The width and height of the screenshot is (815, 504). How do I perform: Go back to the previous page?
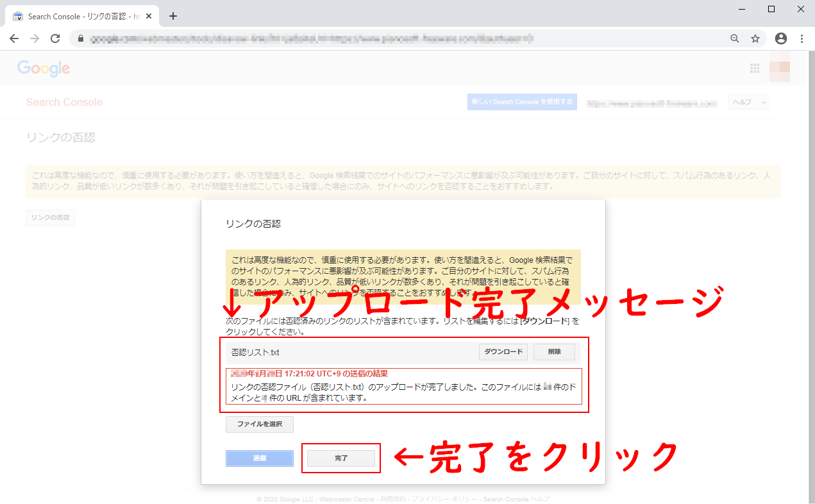(14, 38)
